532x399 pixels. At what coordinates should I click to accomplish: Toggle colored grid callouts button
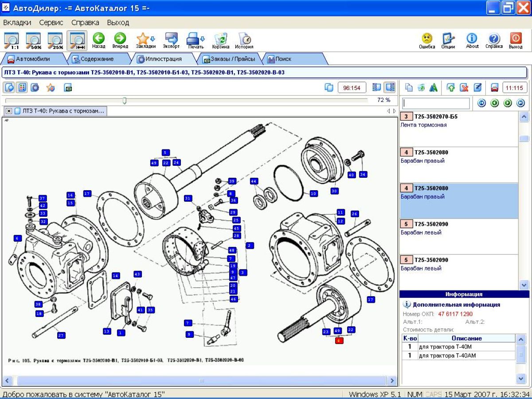point(21,87)
